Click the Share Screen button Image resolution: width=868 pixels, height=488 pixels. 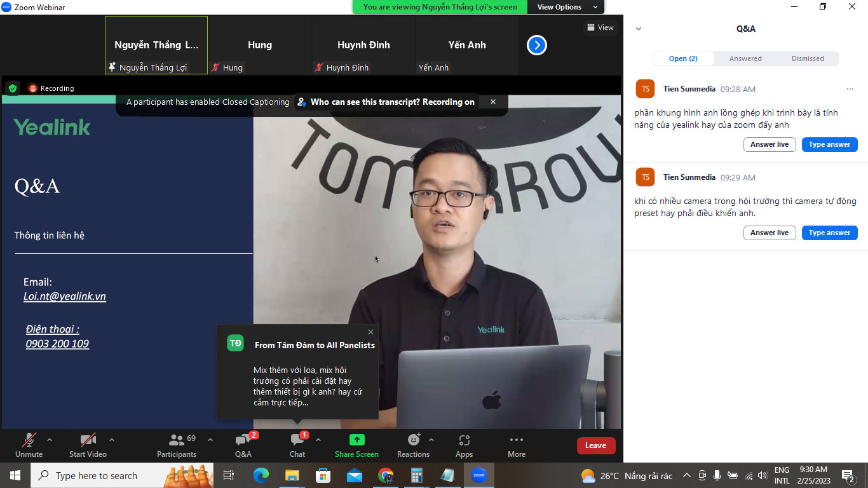click(x=356, y=445)
